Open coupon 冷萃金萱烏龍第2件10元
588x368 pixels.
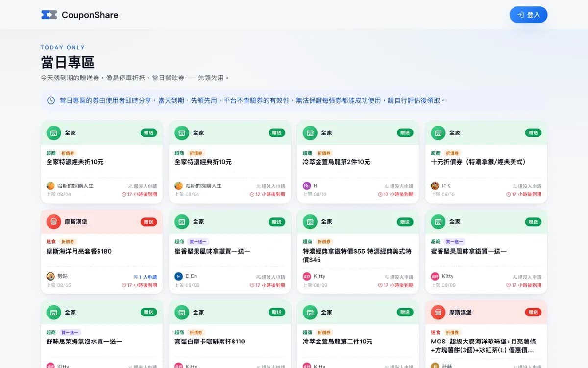point(337,162)
